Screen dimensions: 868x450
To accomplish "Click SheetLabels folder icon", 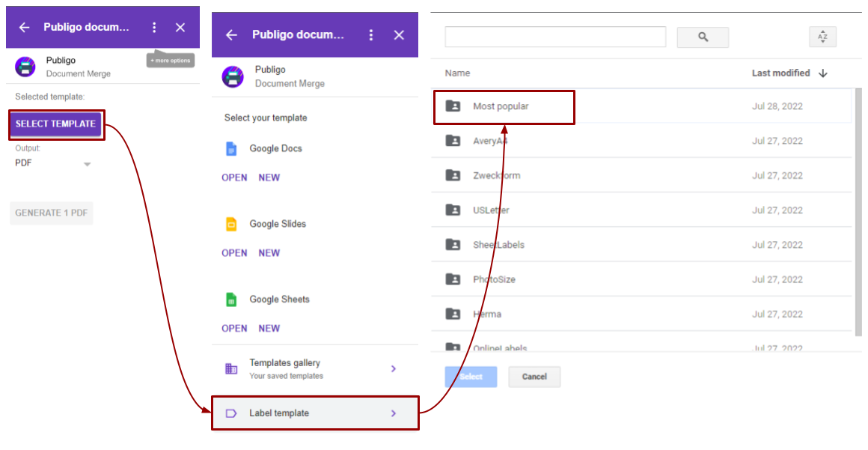I will point(453,244).
